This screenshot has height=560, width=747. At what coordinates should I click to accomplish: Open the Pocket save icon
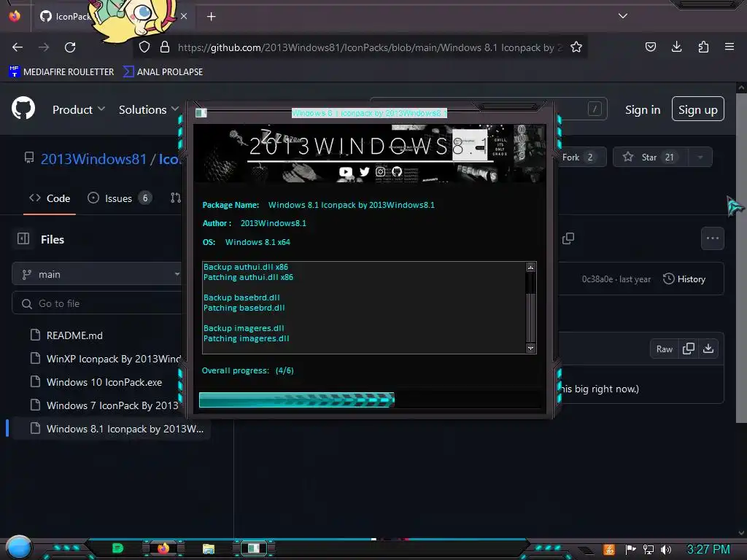(x=650, y=47)
